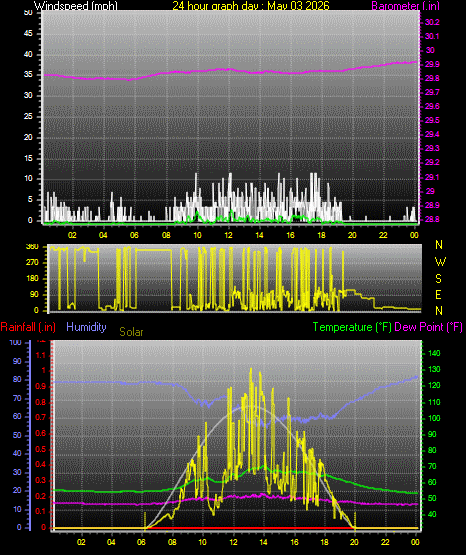The height and width of the screenshot is (555, 466).
Task: Click the 100 humidity scale value
Action: pyautogui.click(x=15, y=342)
